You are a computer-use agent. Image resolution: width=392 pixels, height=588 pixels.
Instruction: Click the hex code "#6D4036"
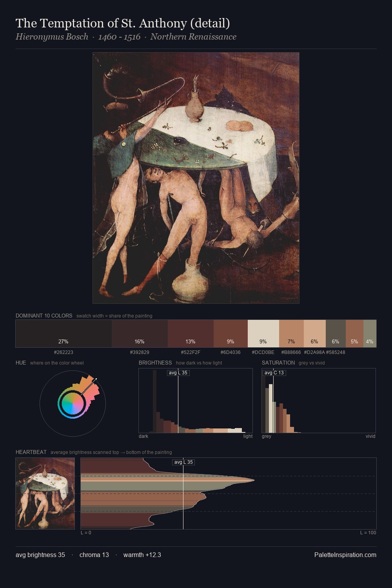230,352
